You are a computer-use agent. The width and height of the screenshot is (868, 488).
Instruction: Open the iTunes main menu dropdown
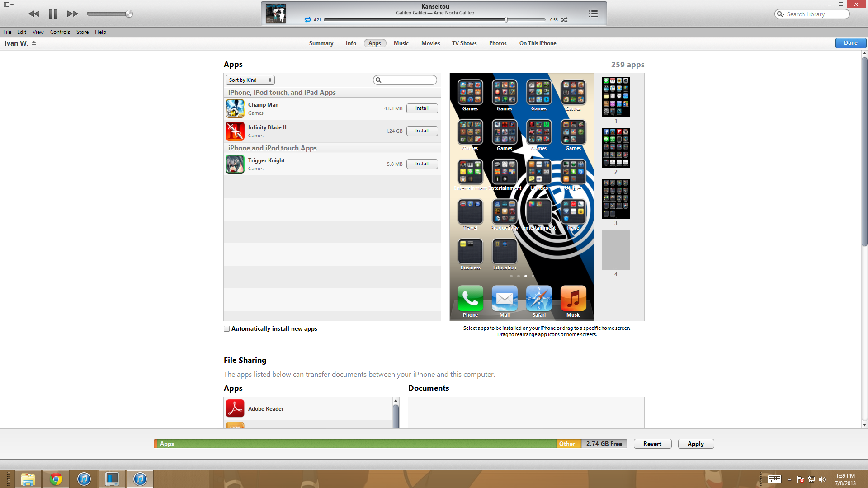(8, 5)
